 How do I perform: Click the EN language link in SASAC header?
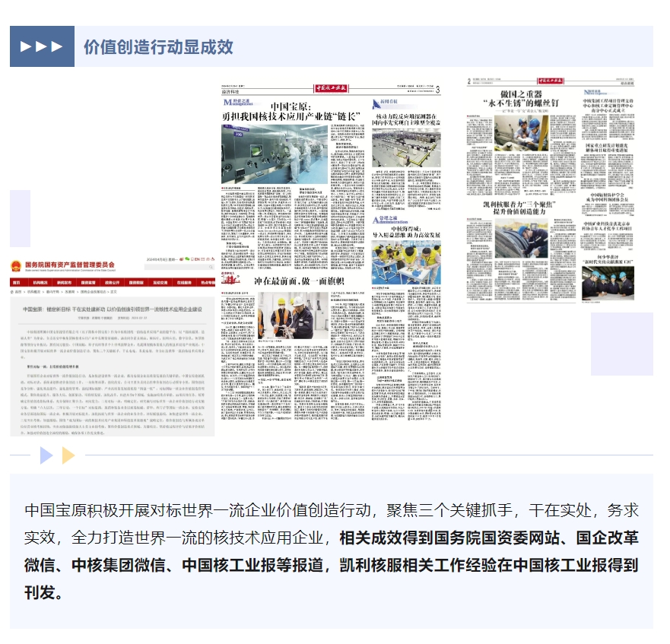(195, 259)
